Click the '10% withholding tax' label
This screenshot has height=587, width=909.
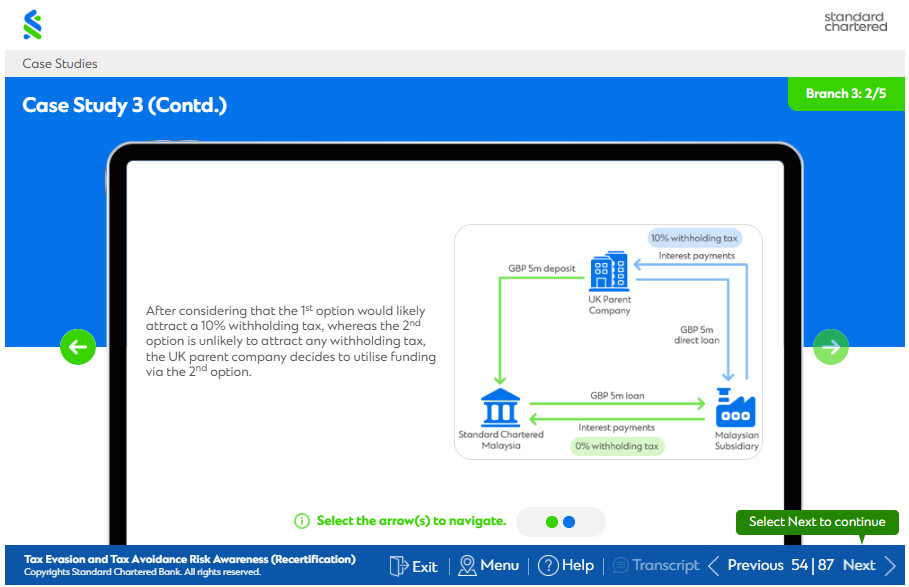click(695, 238)
